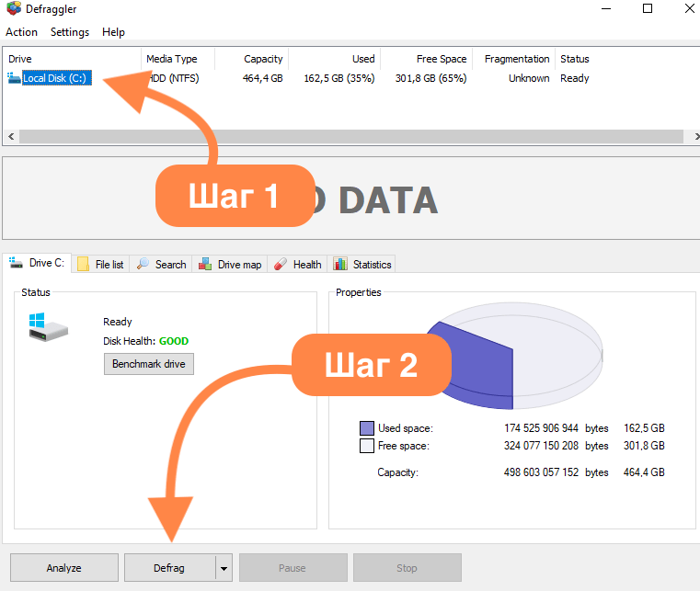Viewport: 700px width, 591px height.
Task: Click the Unknown fragmentation cell
Action: pos(529,78)
